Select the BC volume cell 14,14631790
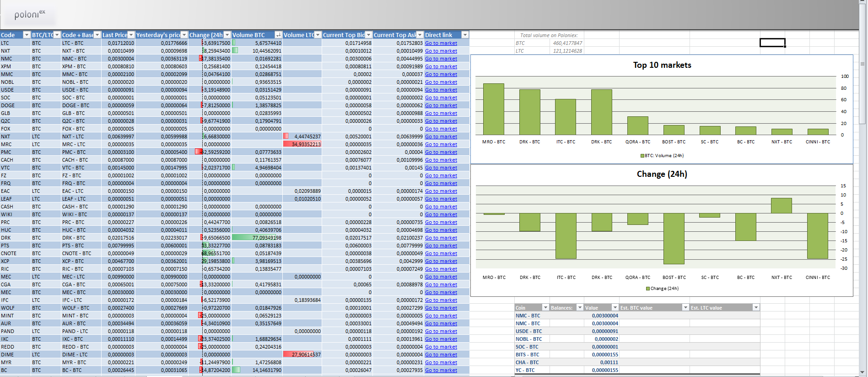 click(257, 370)
